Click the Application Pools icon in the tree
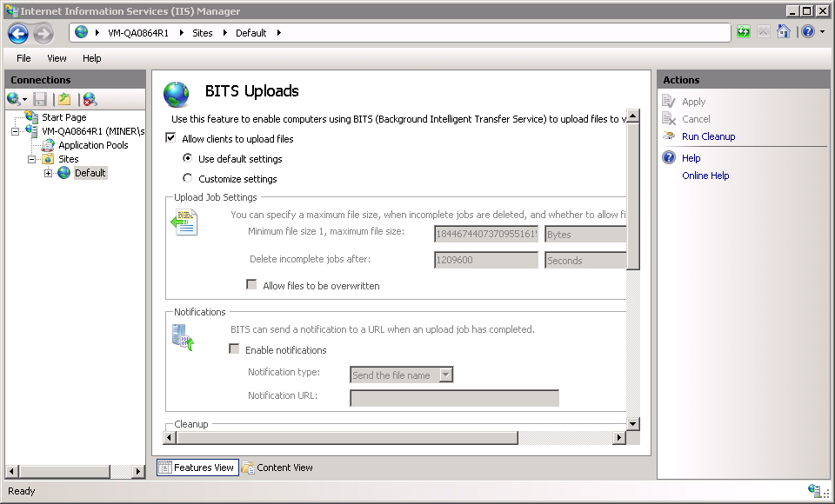This screenshot has width=835, height=504. point(49,145)
